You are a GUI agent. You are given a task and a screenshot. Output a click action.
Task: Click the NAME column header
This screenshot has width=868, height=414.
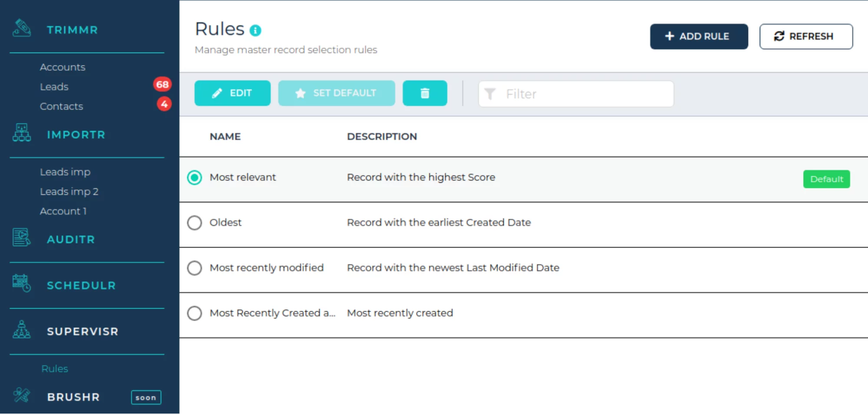pyautogui.click(x=225, y=136)
